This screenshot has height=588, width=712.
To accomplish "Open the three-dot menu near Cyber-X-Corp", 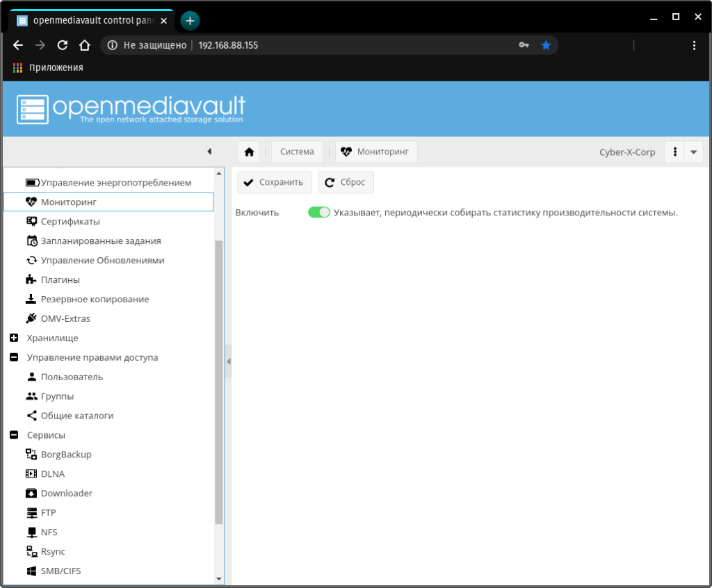I will point(674,152).
